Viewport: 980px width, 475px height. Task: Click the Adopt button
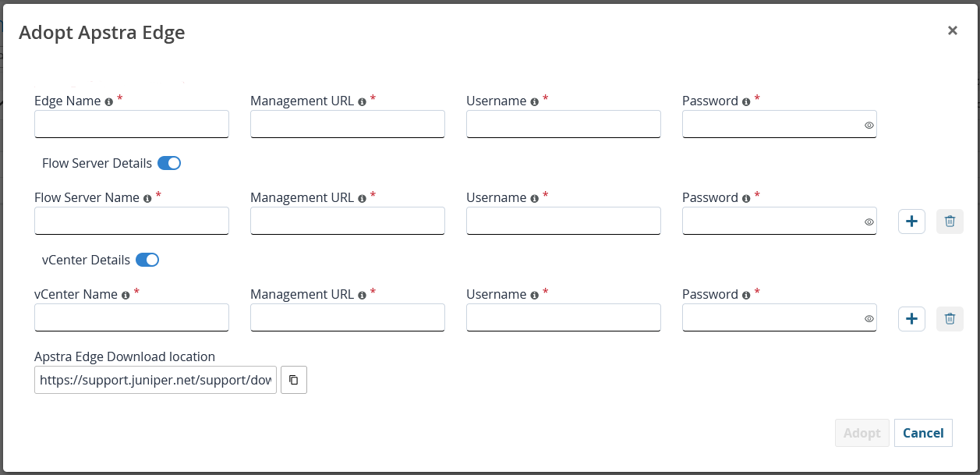(861, 433)
